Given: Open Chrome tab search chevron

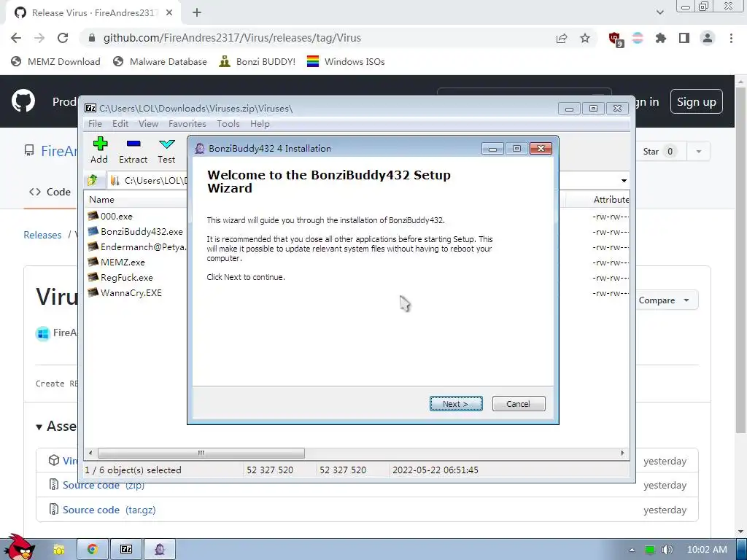Looking at the screenshot, I should pos(659,12).
